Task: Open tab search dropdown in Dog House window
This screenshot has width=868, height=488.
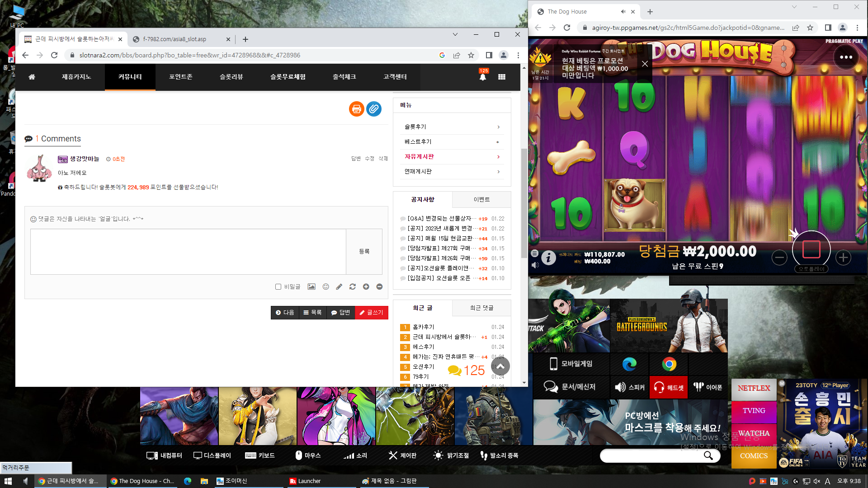Action: [x=794, y=7]
